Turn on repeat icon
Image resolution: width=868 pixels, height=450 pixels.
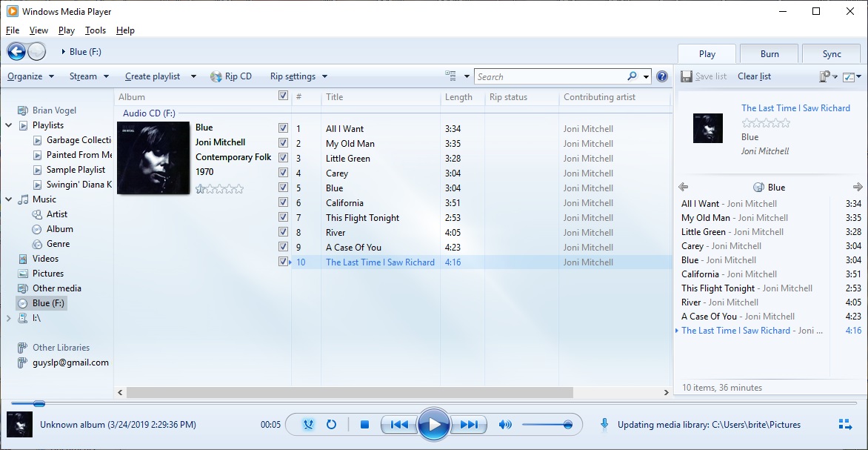click(331, 425)
